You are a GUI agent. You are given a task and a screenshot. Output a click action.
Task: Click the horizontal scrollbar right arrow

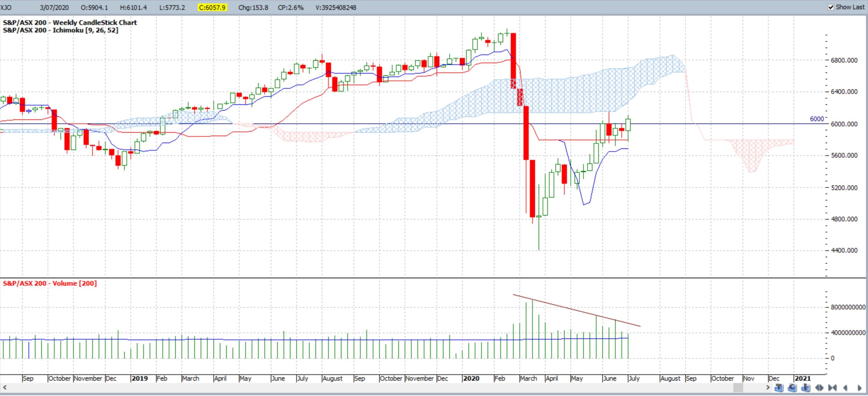(x=768, y=387)
